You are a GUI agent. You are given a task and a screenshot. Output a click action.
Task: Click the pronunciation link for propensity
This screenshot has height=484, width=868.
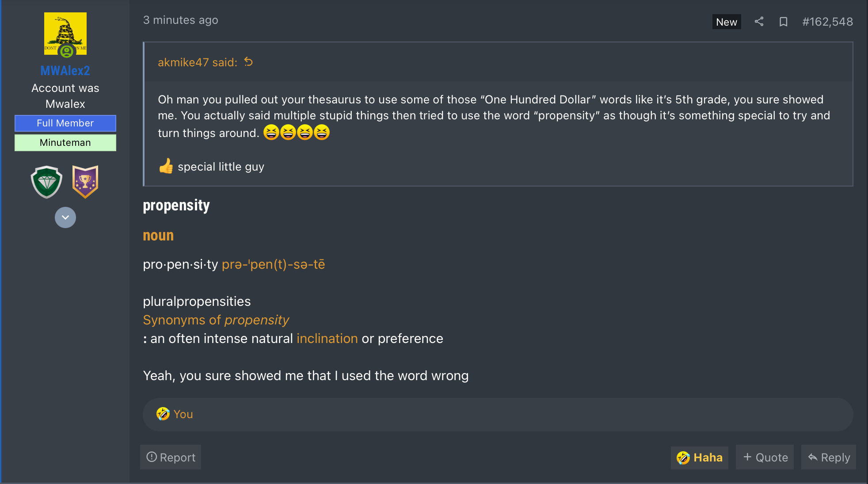tap(273, 264)
